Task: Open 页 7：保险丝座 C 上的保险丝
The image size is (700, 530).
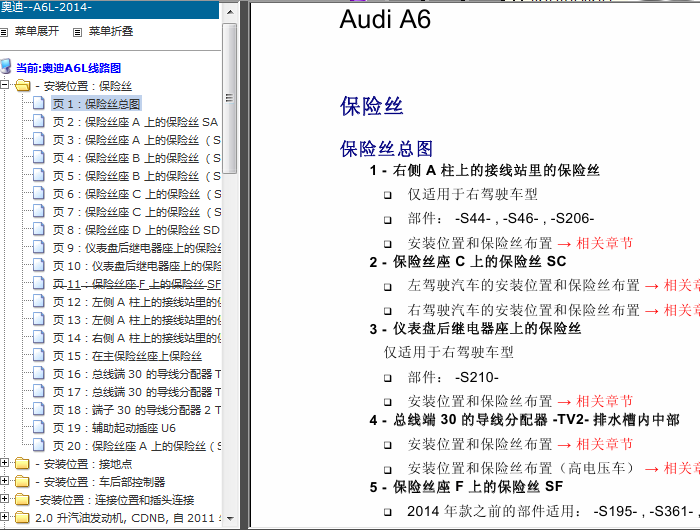Action: click(x=136, y=212)
